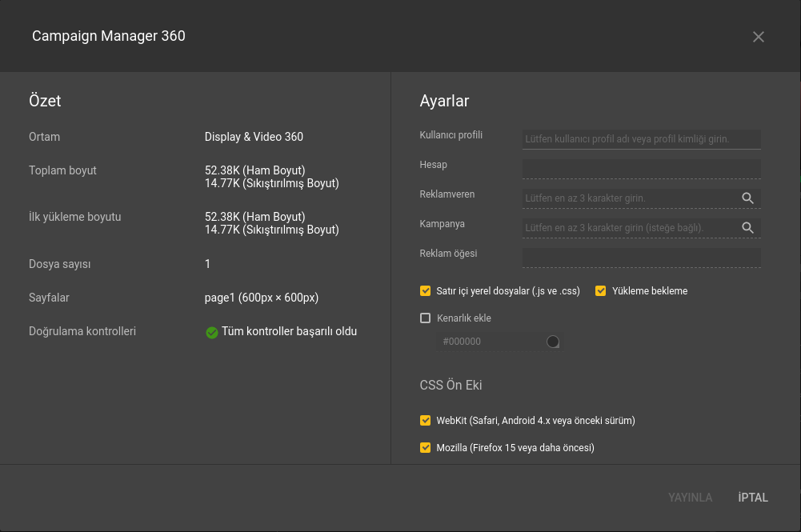Click the 'Özet' heading

(45, 101)
